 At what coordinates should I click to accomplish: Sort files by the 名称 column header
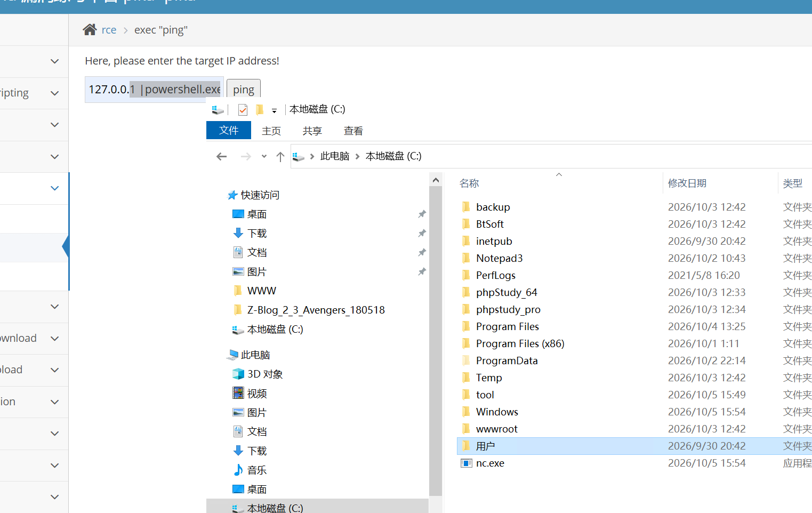(x=469, y=183)
